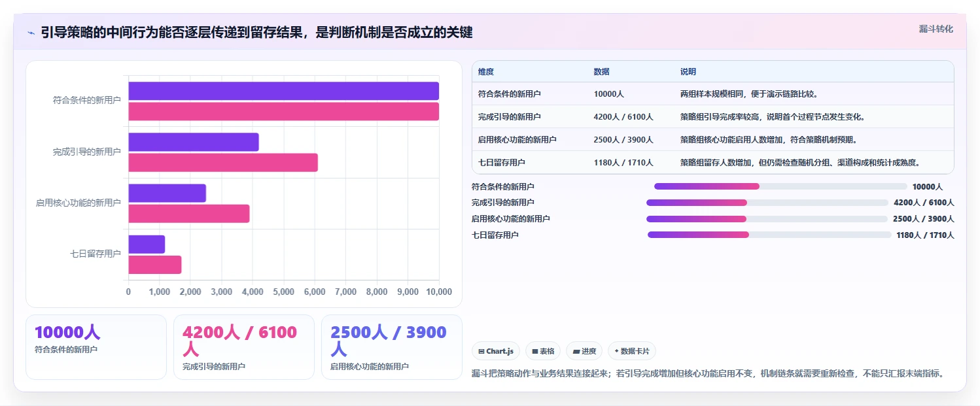Image resolution: width=980 pixels, height=406 pixels.
Task: Click the purple chart bar for 完成引导的新用户
Action: pyautogui.click(x=194, y=142)
